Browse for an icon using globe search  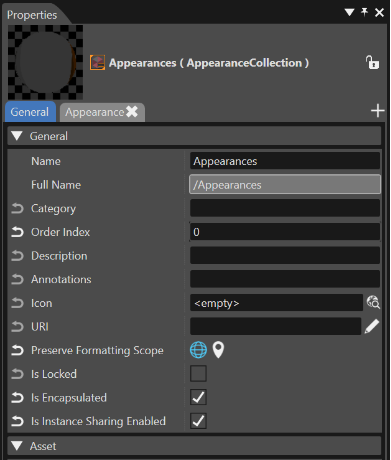[373, 302]
